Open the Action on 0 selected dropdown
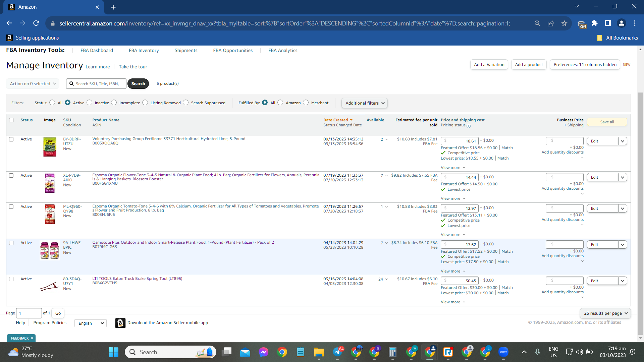Viewport: 644px width, 362px height. pos(33,84)
